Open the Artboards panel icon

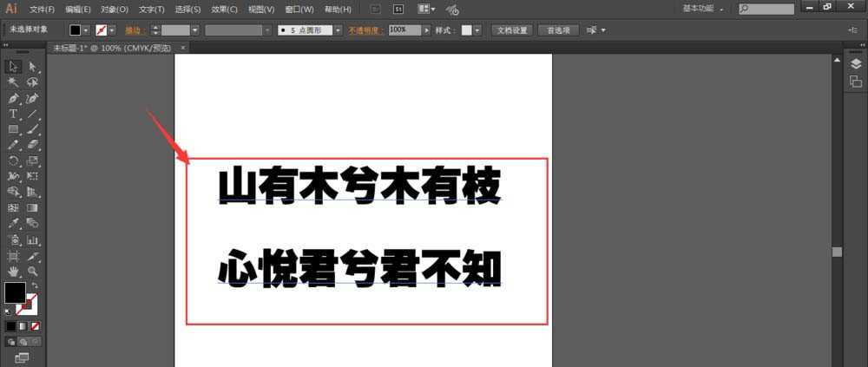coord(855,81)
